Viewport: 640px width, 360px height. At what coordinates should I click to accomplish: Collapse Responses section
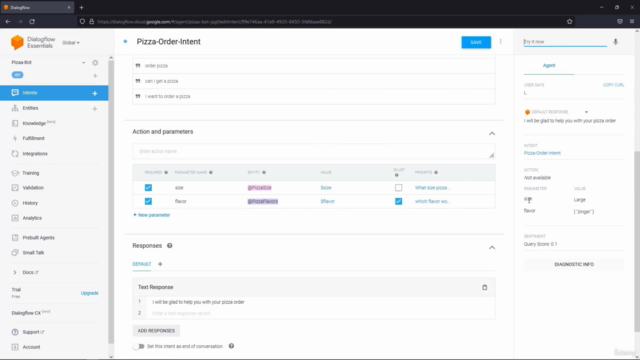pos(492,248)
